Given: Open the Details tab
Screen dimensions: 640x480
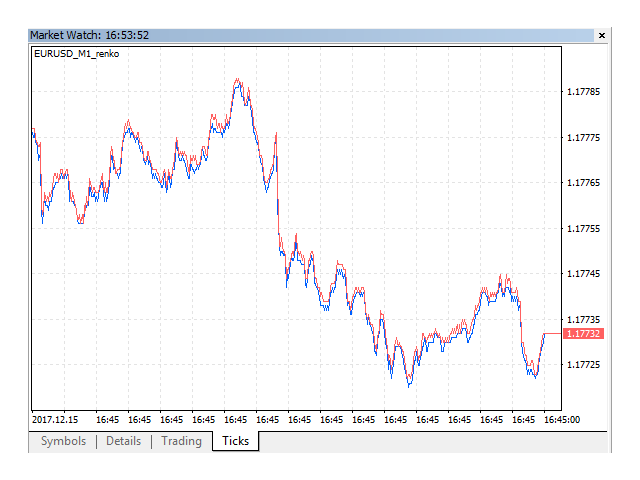Looking at the screenshot, I should click(123, 441).
